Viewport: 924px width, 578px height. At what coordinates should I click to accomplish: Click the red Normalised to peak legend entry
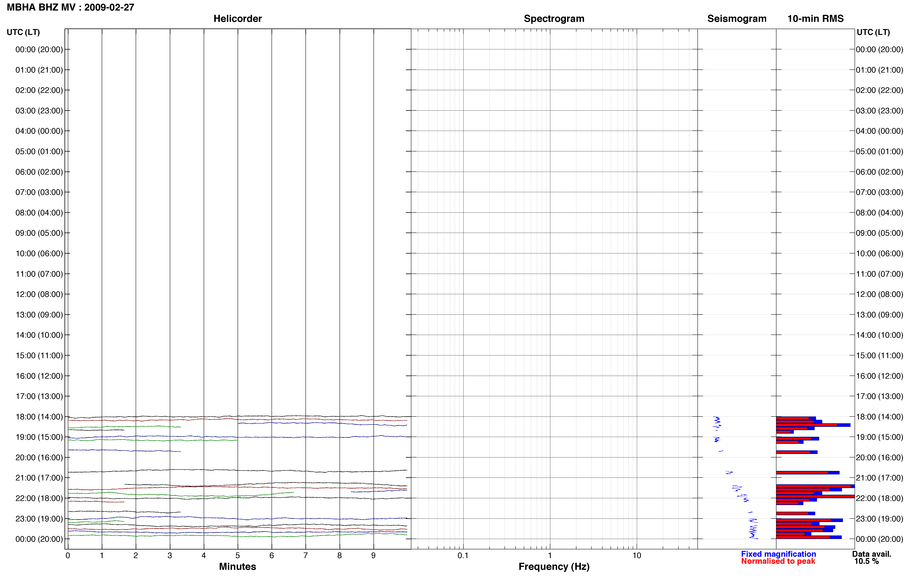pos(778,561)
